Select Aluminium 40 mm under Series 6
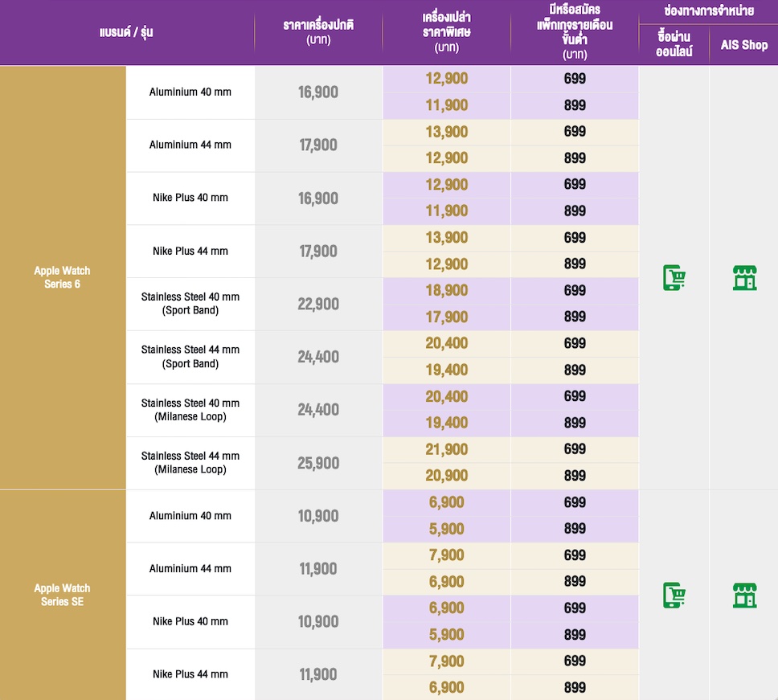 190,92
